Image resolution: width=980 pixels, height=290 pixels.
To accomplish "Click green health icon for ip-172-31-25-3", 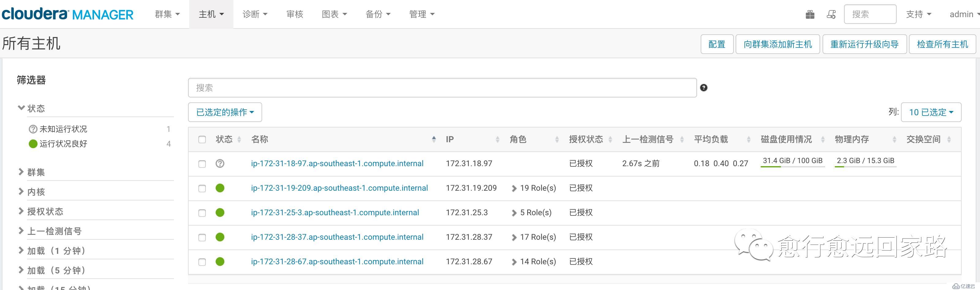I will pos(220,212).
